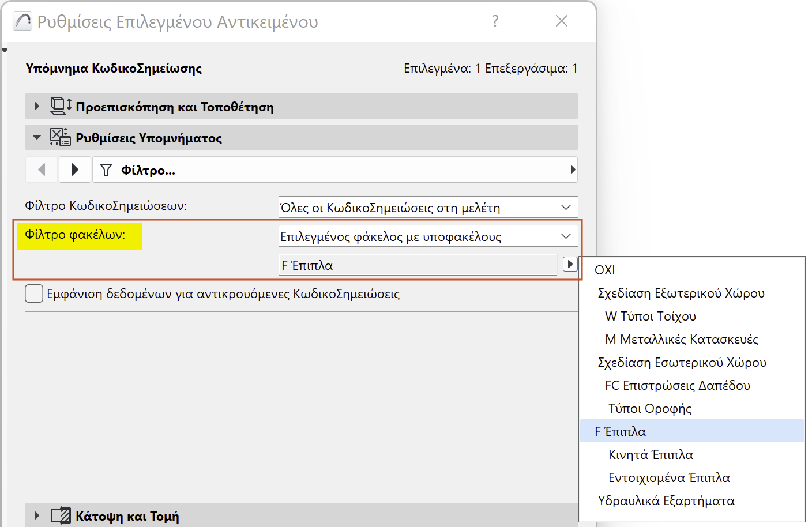Select W Τύποι Τοίχου folder

[x=692, y=316]
